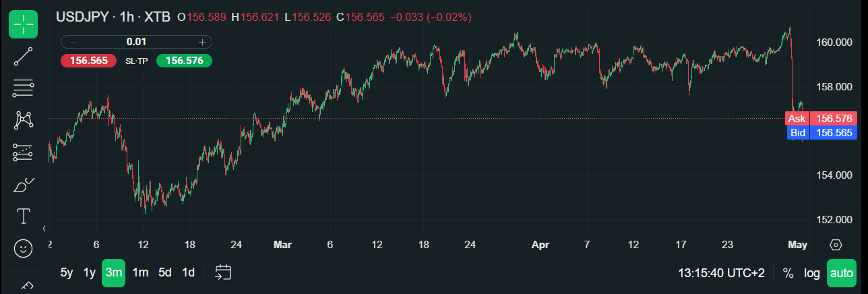Toggle auto scale mode

[841, 273]
